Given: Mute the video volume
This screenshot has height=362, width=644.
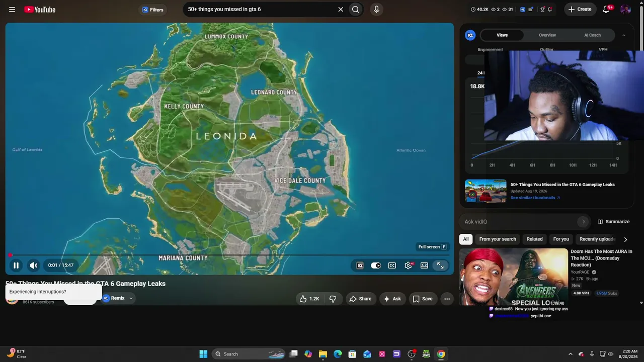Looking at the screenshot, I should (33, 265).
